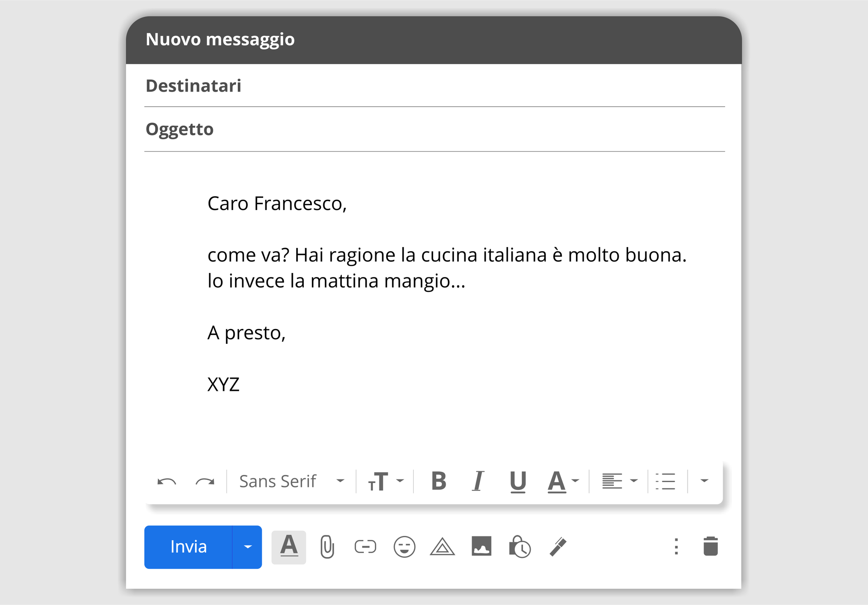Click the redo arrow icon
868x605 pixels.
pyautogui.click(x=205, y=482)
